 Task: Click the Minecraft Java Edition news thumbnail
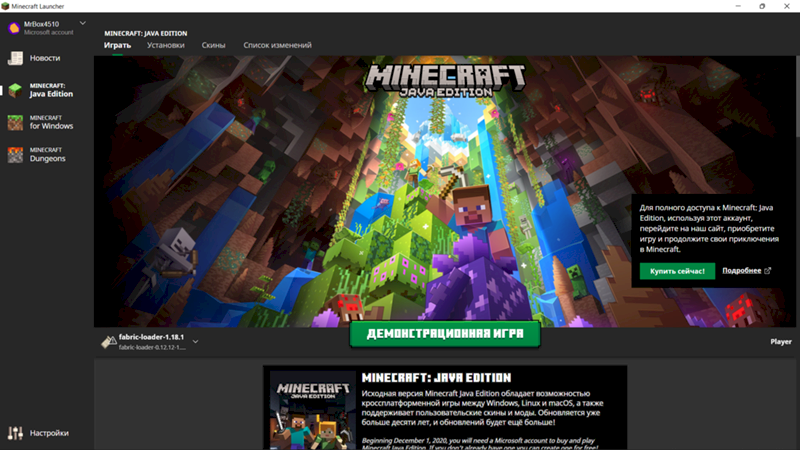(x=310, y=410)
